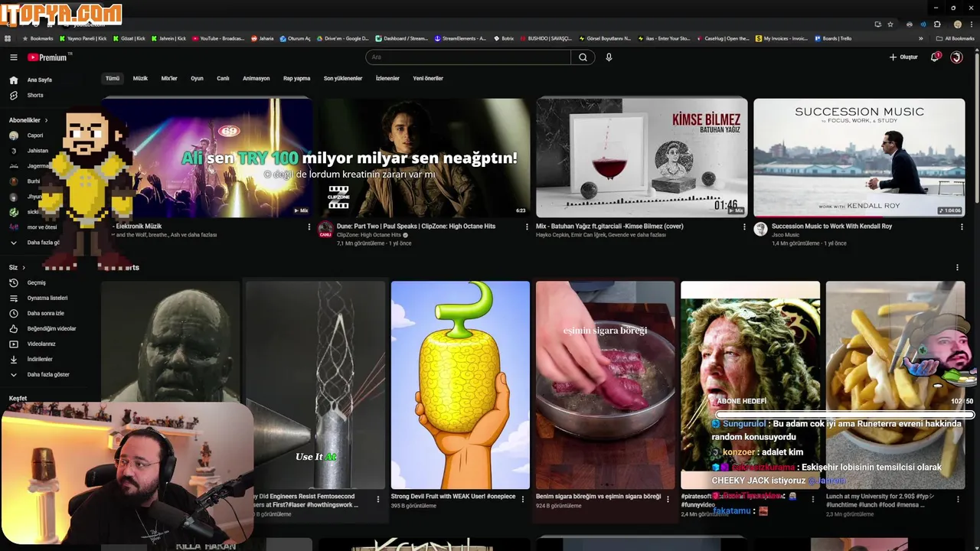Open video title Dune: Part Two | Paul Speaks
This screenshot has width=980, height=551.
[x=416, y=227]
